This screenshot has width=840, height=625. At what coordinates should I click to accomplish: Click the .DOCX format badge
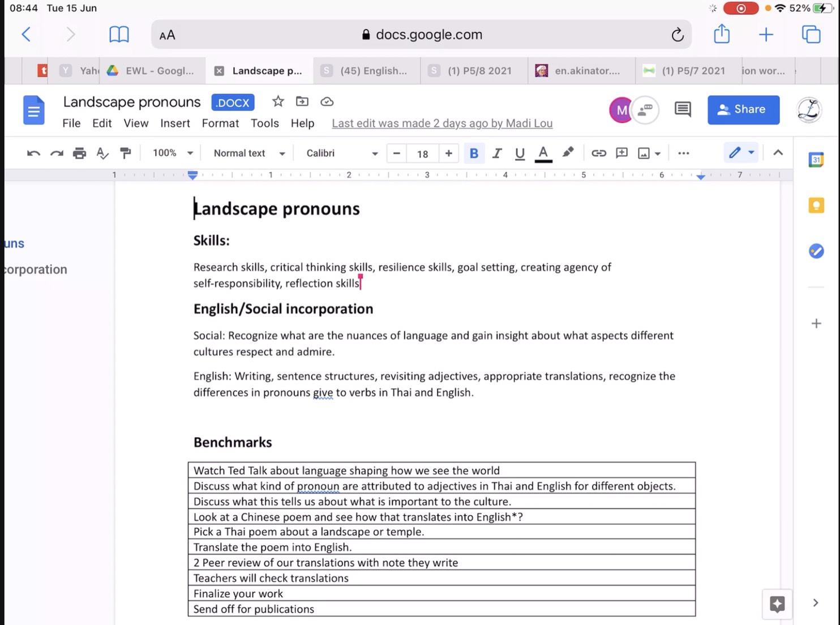click(x=233, y=102)
